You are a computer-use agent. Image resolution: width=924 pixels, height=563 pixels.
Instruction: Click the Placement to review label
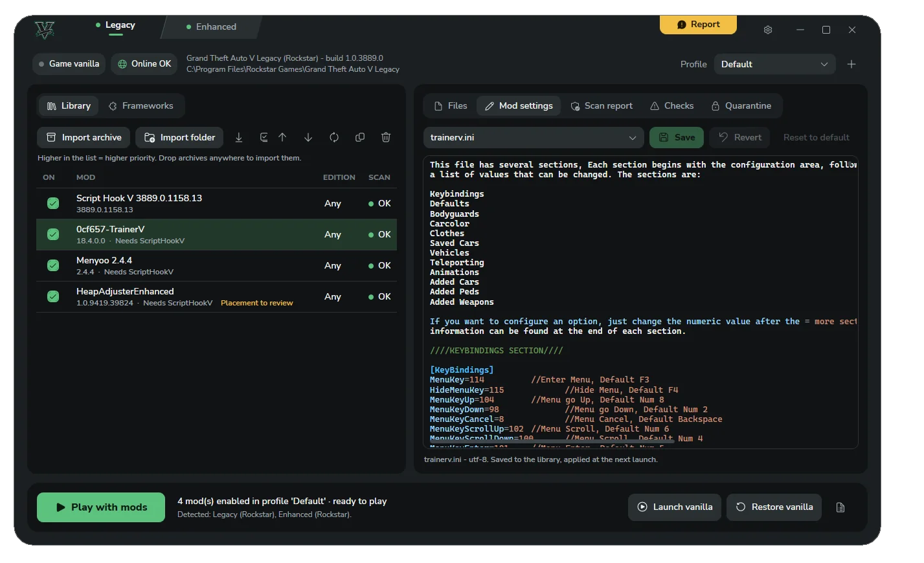[256, 303]
